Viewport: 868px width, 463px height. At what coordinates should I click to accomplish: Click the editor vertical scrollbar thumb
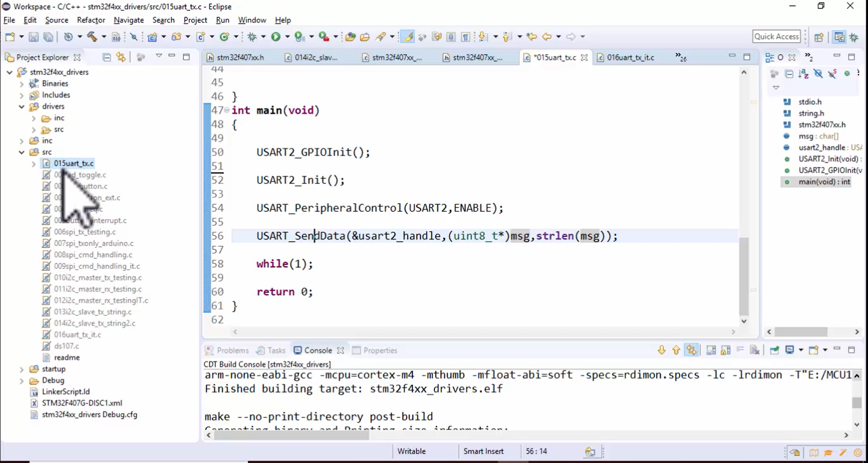(744, 276)
